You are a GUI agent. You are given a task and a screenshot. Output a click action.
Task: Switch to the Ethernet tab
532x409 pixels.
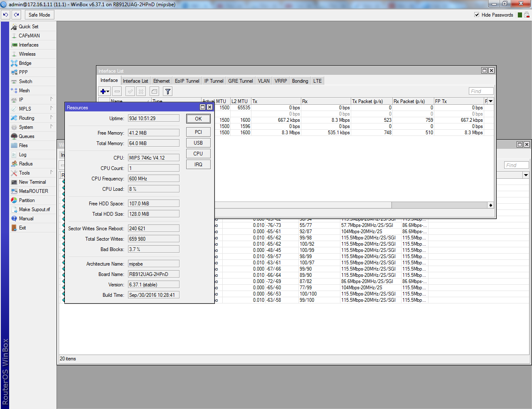pos(161,81)
